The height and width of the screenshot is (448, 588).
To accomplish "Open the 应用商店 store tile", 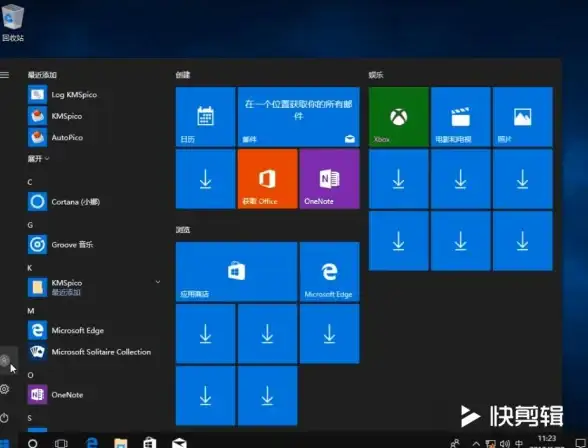I will [236, 271].
